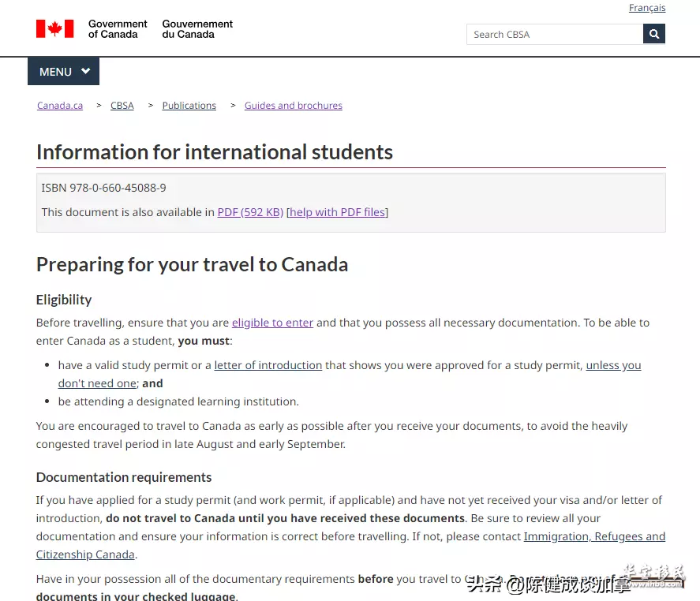Open the Publications breadcrumb link
Viewport: 700px width, 601px height.
coord(189,106)
